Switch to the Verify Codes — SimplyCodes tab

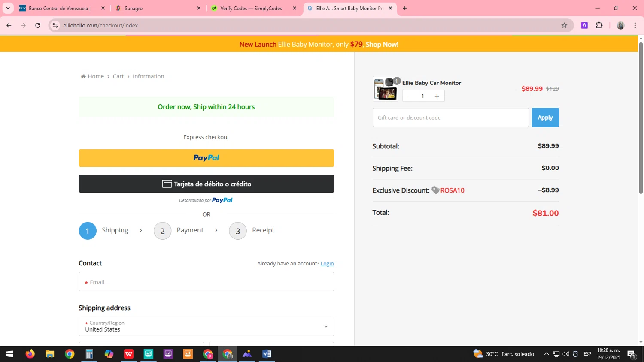254,8
